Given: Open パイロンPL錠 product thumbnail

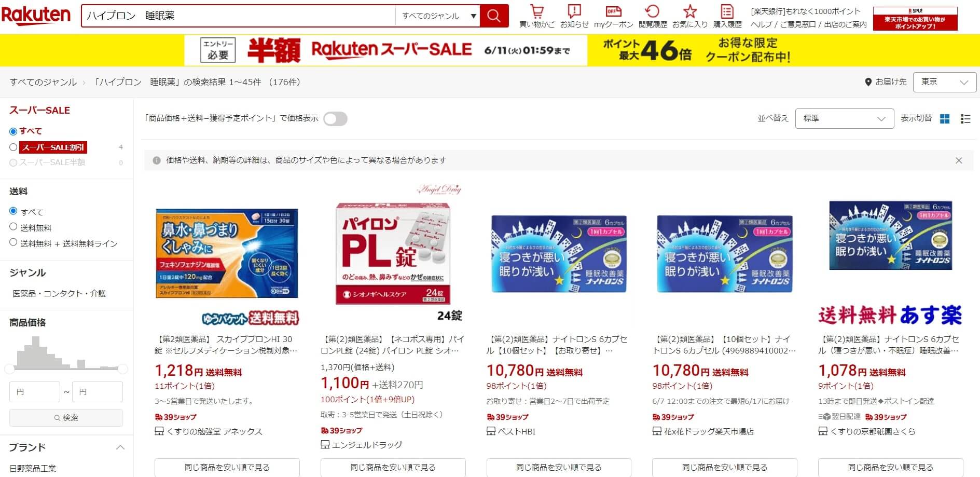Looking at the screenshot, I should pos(393,253).
